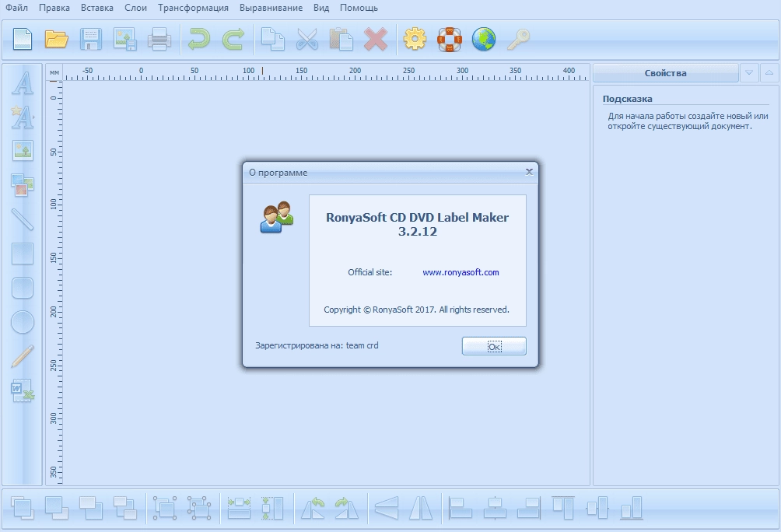Open the Слои menu
The width and height of the screenshot is (781, 532).
[135, 8]
